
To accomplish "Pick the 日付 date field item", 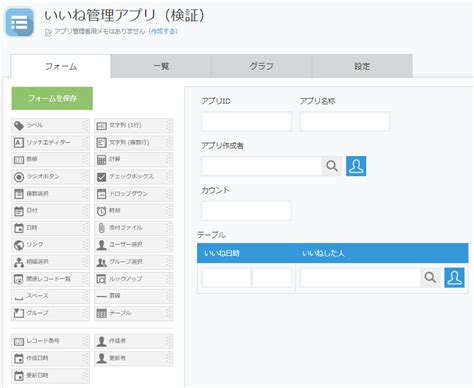I will [50, 211].
